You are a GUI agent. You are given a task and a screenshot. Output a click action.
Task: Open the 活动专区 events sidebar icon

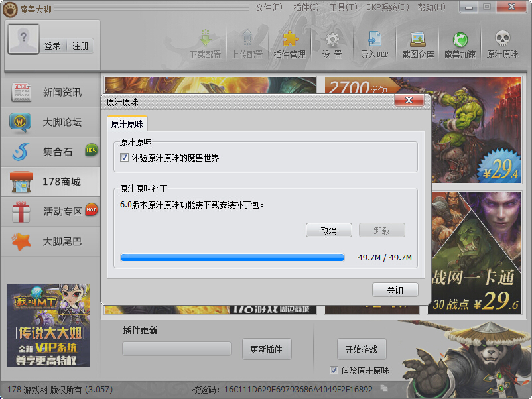(50, 211)
